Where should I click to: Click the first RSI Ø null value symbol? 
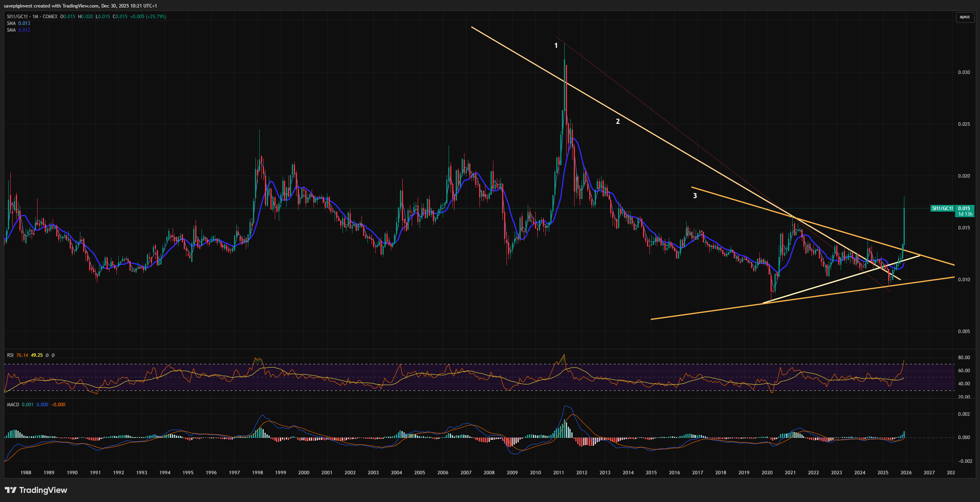[x=47, y=355]
